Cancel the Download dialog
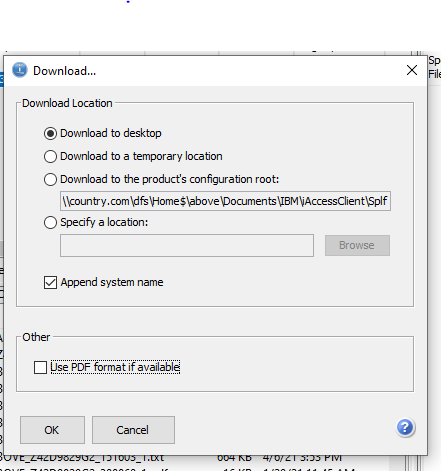This screenshot has height=471, width=441. point(133,430)
